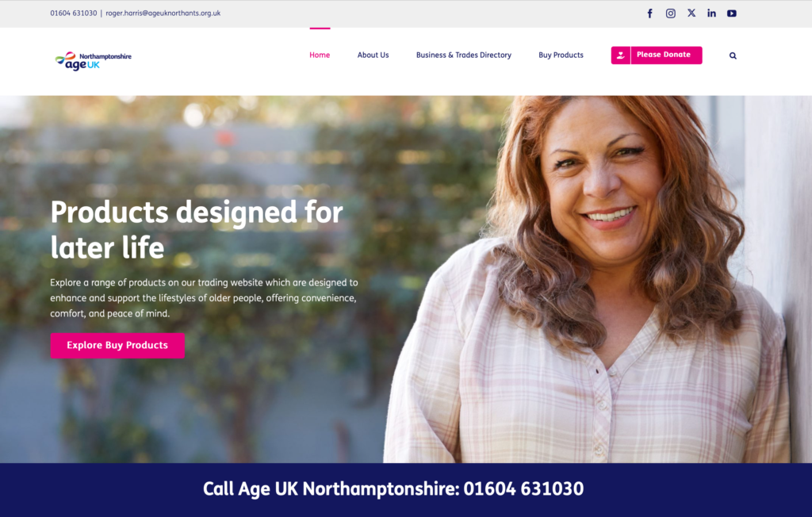Open the YouTube channel icon
The height and width of the screenshot is (517, 812).
(732, 13)
